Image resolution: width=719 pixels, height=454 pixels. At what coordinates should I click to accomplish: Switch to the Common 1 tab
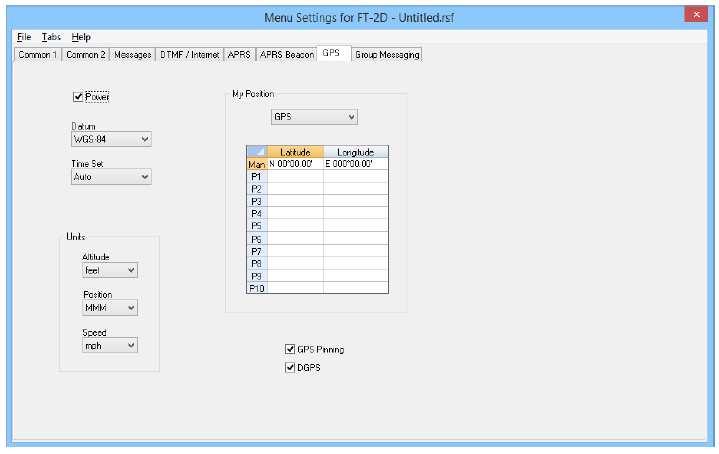tap(38, 55)
